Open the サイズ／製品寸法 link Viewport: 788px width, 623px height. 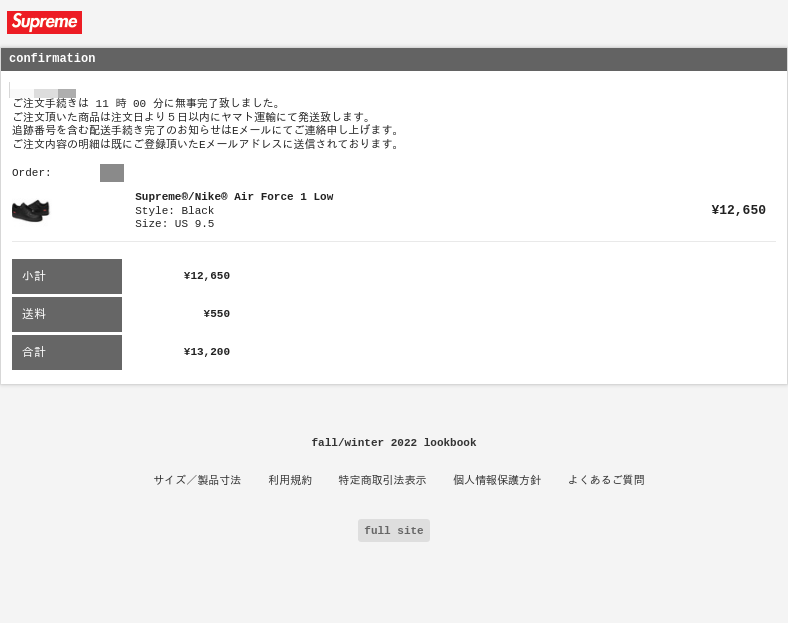(x=197, y=480)
